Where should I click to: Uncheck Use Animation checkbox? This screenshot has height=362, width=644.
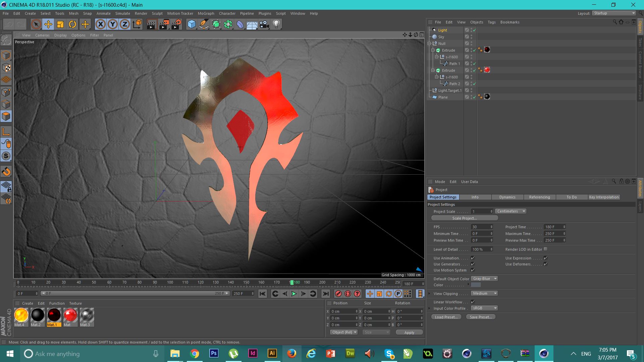(x=473, y=258)
